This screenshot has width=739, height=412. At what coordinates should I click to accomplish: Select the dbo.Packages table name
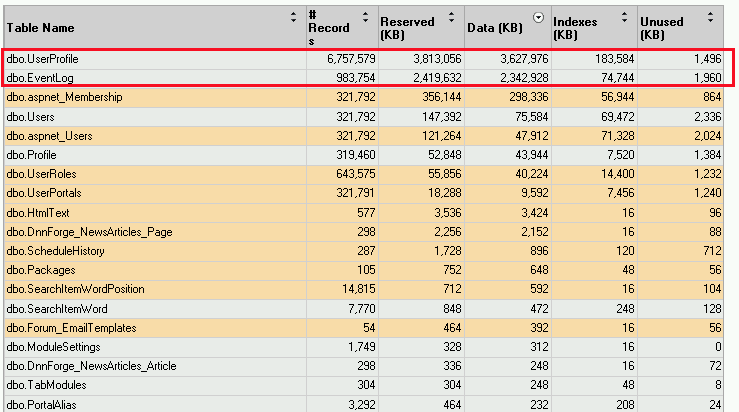[x=41, y=270]
